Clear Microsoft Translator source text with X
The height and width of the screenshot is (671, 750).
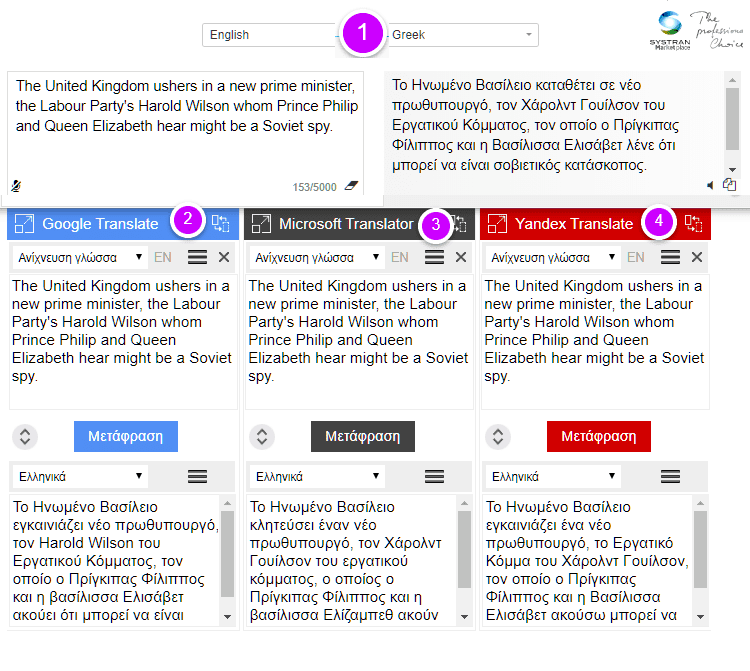(x=461, y=257)
